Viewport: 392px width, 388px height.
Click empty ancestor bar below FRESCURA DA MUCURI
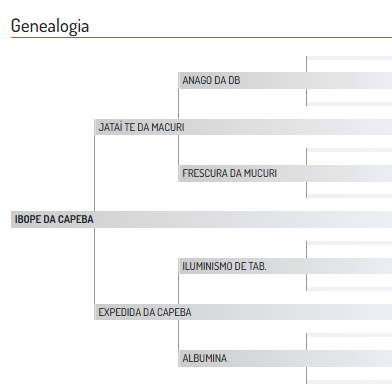(x=349, y=196)
